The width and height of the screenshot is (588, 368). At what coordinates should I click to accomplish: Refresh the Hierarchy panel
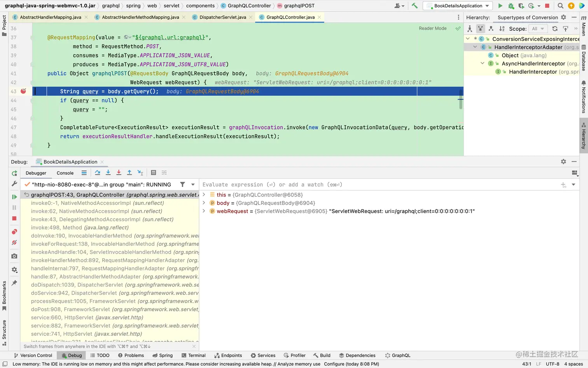click(x=555, y=28)
